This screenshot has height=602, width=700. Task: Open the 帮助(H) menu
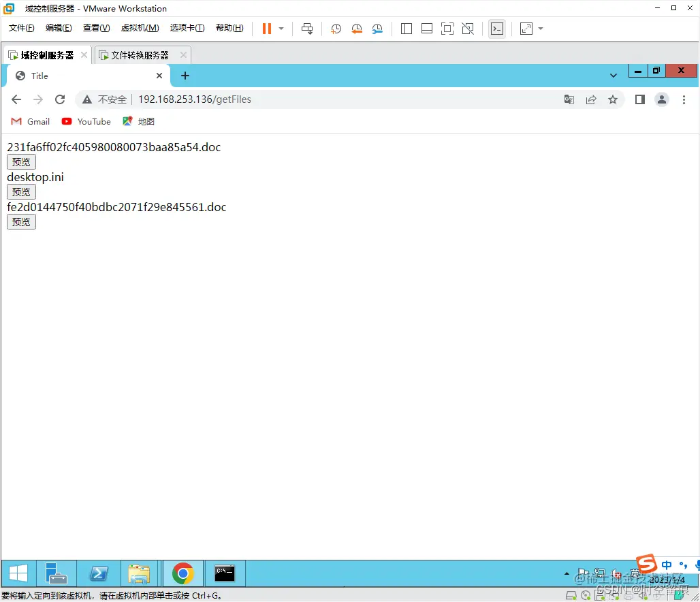229,28
